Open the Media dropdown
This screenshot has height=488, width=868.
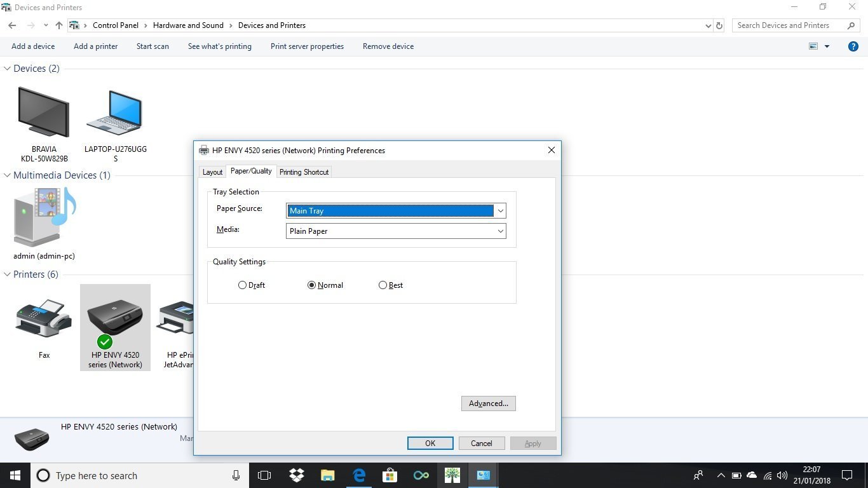(x=396, y=231)
